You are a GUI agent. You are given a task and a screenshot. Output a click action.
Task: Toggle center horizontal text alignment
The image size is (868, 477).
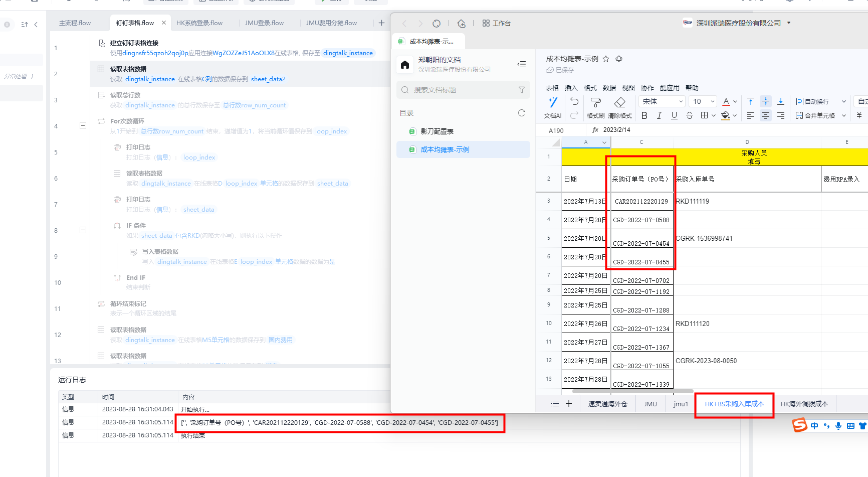click(766, 115)
